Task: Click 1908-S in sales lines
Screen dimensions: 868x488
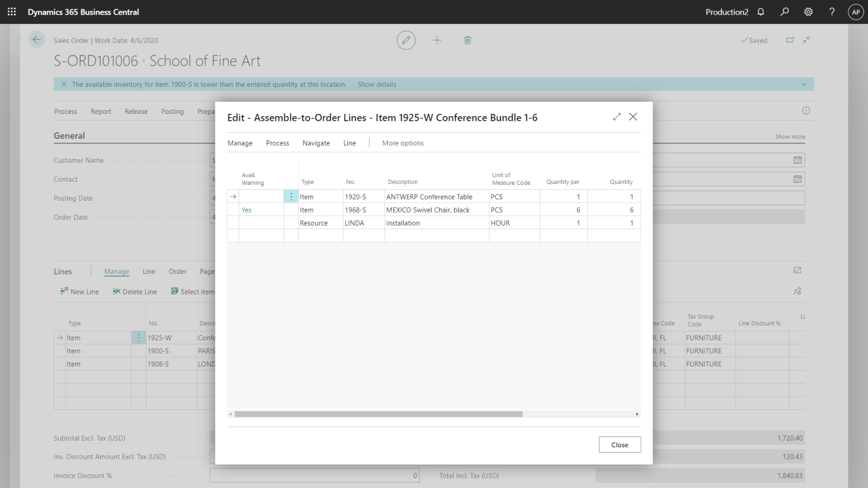Action: click(171, 364)
